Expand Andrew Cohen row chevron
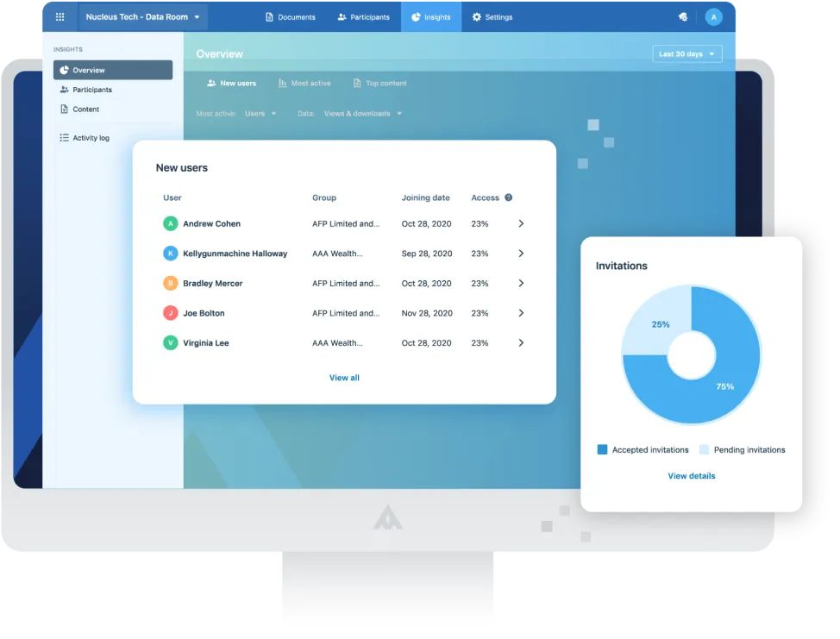 (521, 224)
